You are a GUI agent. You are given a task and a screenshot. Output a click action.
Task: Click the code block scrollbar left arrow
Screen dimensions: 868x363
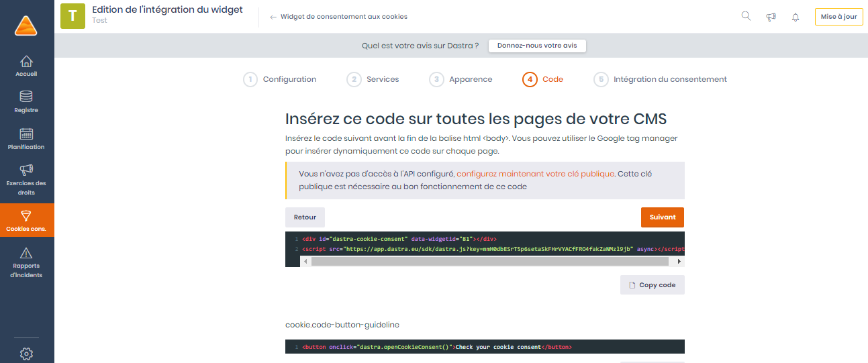pos(305,261)
